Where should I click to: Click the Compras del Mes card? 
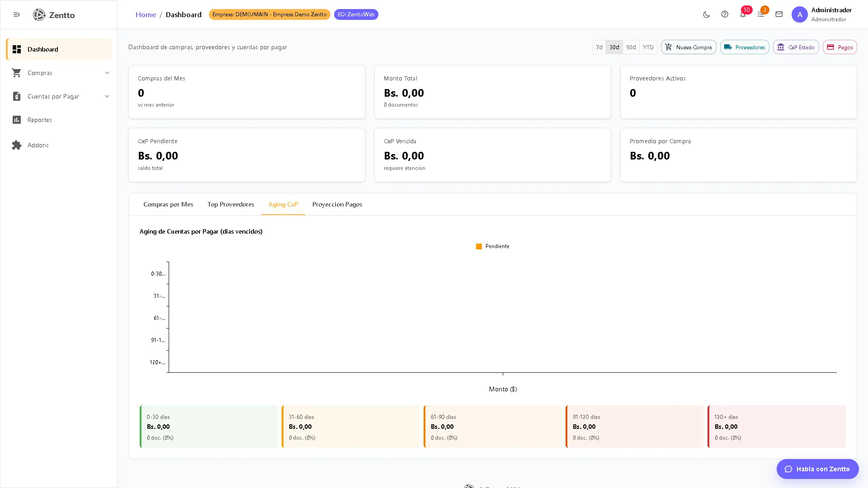tap(247, 92)
